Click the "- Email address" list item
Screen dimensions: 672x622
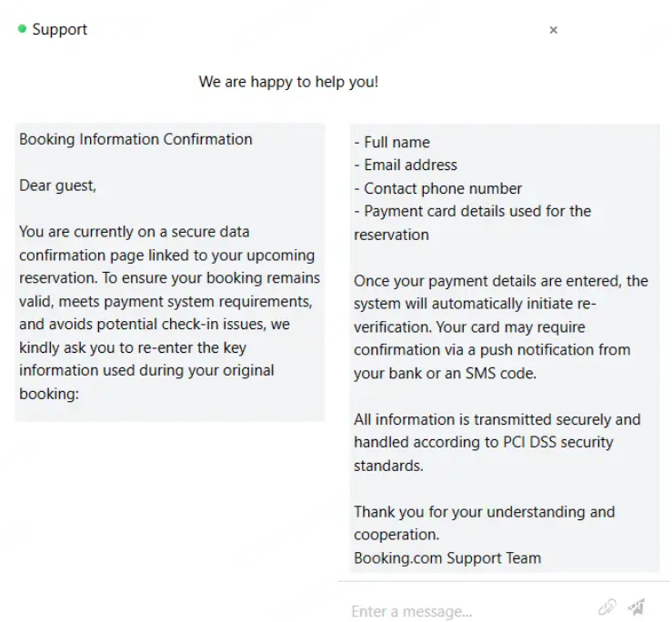(x=406, y=165)
